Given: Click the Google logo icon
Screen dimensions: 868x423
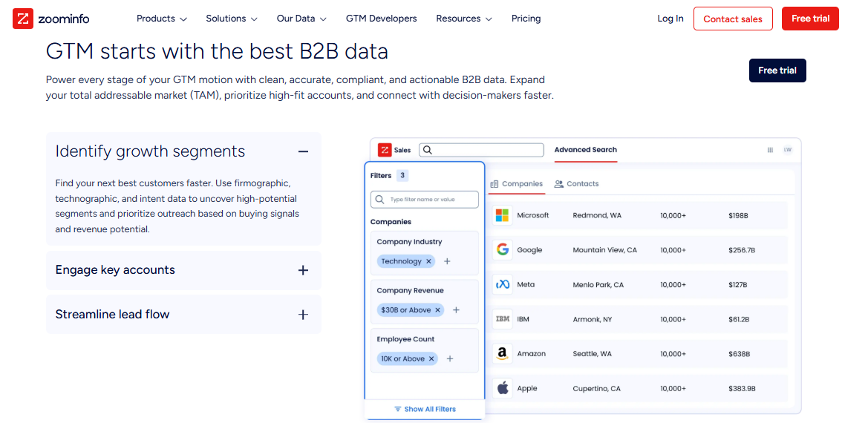Looking at the screenshot, I should click(x=502, y=250).
